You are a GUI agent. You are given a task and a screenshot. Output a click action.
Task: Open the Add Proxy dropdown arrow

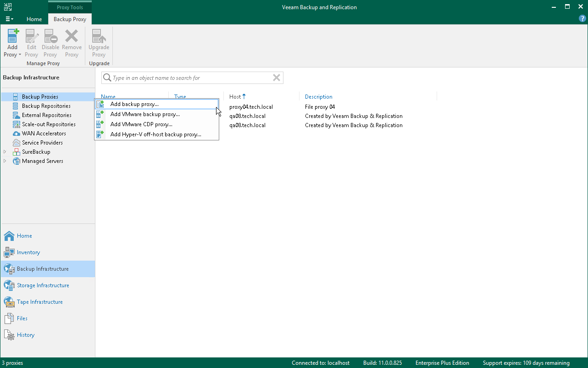pyautogui.click(x=20, y=54)
